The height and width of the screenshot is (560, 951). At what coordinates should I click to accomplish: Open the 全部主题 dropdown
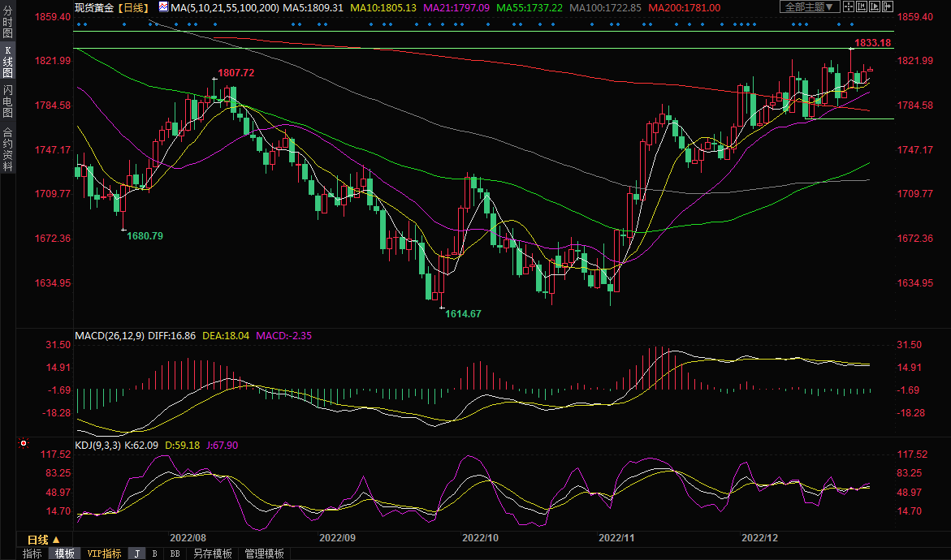(x=809, y=7)
